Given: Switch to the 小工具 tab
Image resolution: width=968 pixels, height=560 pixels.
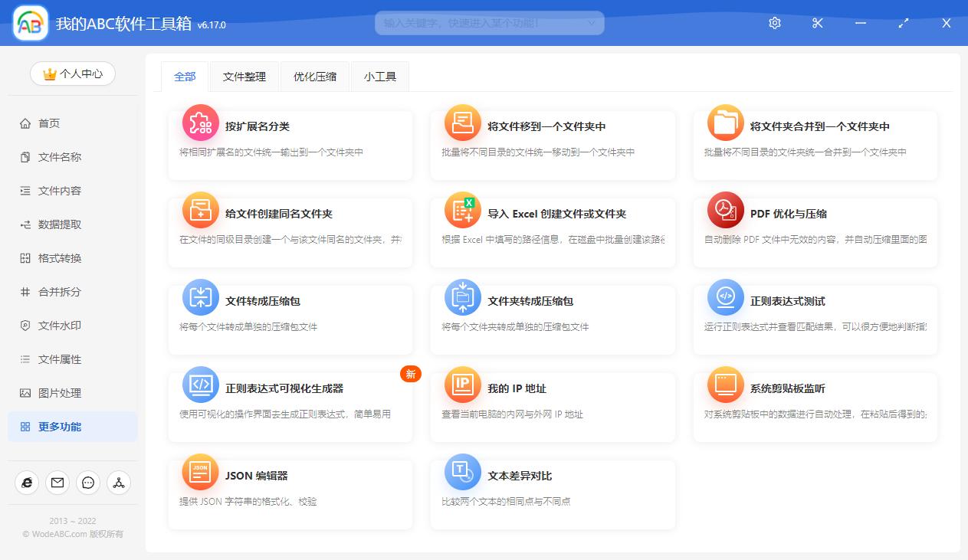Looking at the screenshot, I should coord(379,77).
